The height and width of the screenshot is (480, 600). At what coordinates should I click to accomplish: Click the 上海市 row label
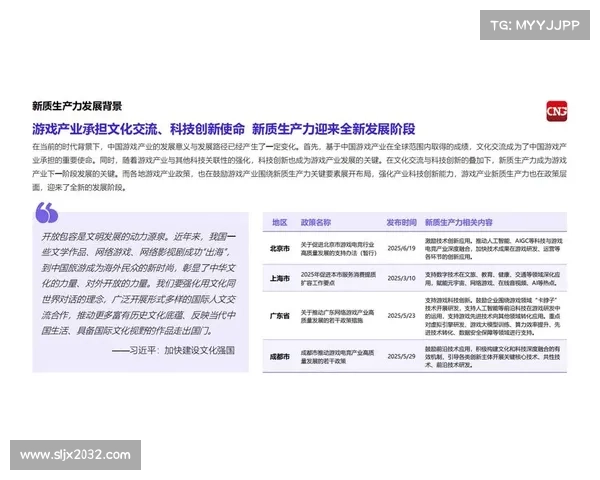tap(280, 279)
